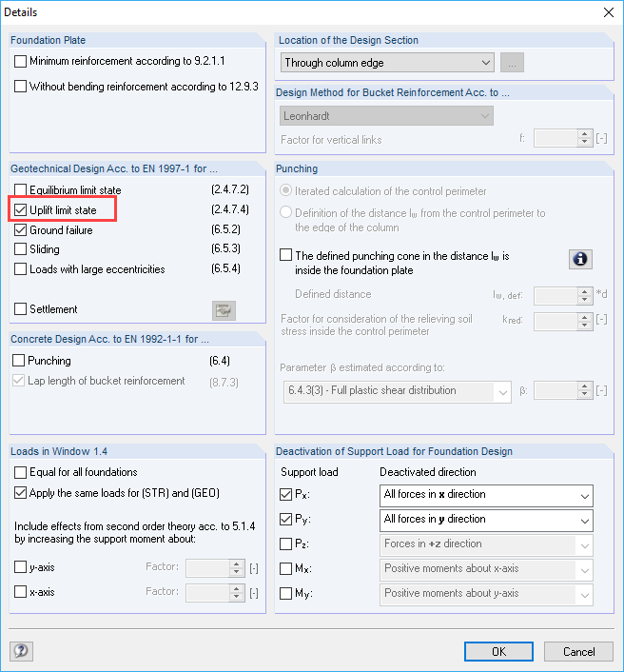Disable the Ground failure check

pos(20,230)
